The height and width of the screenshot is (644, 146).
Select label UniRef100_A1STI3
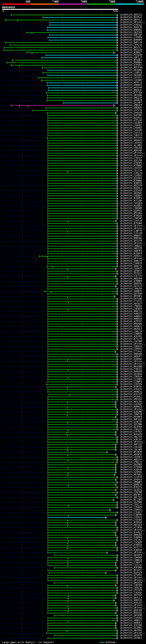click(x=131, y=286)
